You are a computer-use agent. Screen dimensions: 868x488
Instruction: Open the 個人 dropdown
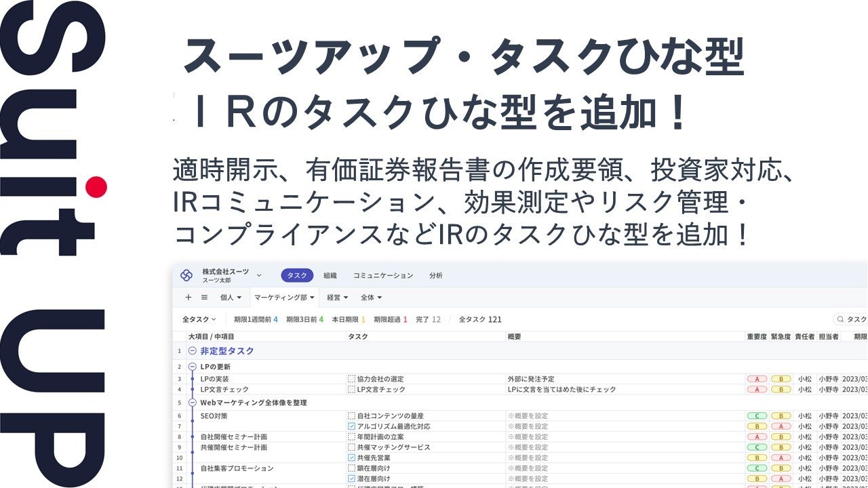pos(231,297)
